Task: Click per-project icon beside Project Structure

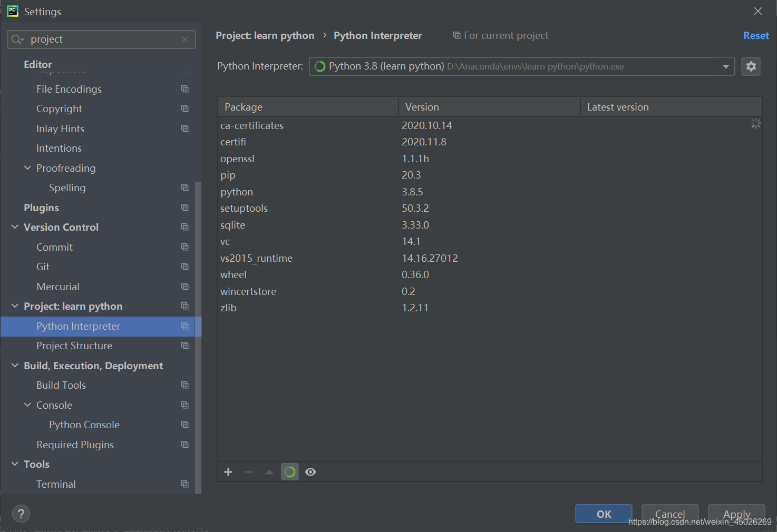Action: (185, 346)
